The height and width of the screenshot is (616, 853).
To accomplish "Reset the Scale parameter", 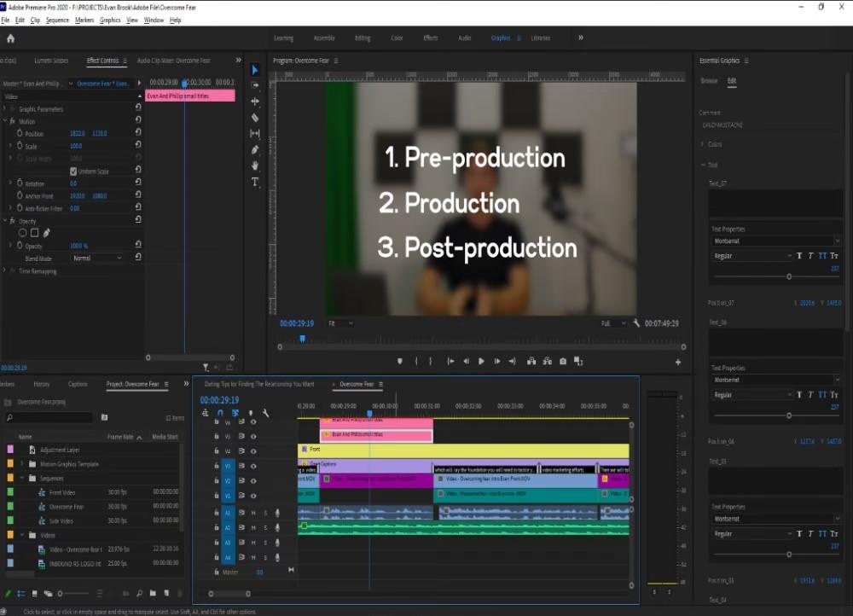I will 138,145.
